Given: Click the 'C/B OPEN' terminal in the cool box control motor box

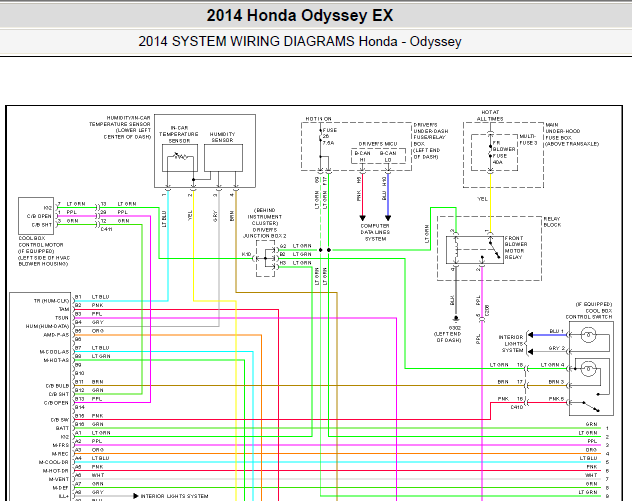Looking at the screenshot, I should (39, 216).
